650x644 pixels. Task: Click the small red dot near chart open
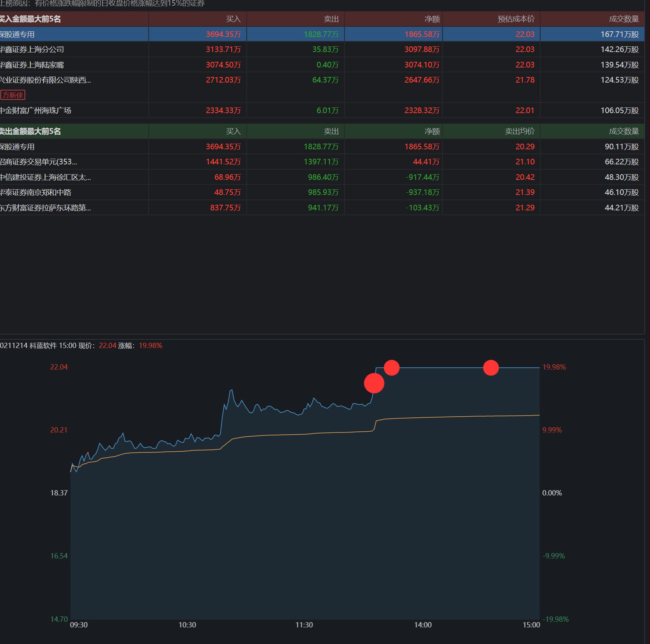(88, 453)
